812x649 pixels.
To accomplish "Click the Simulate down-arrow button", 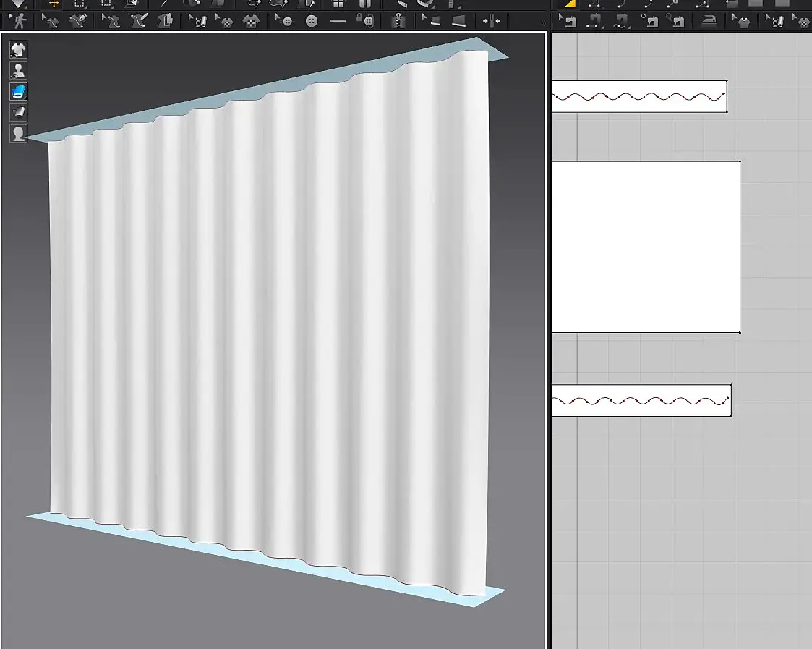I will pyautogui.click(x=17, y=4).
